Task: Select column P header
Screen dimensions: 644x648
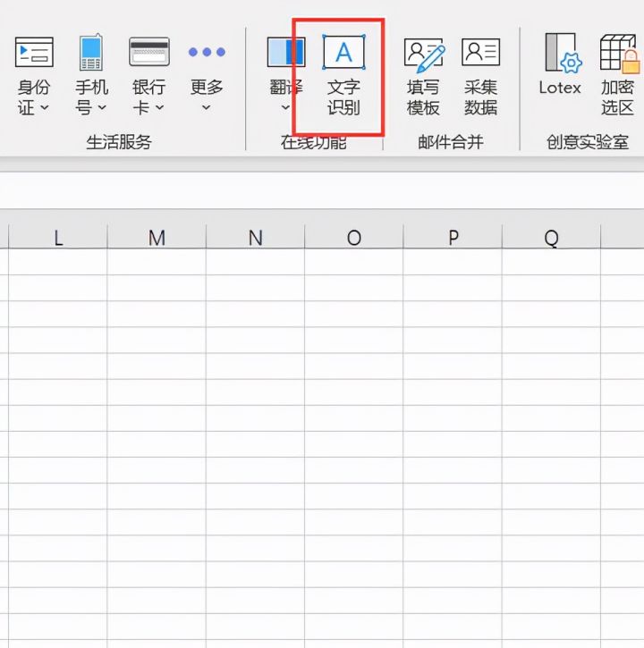Action: point(453,237)
